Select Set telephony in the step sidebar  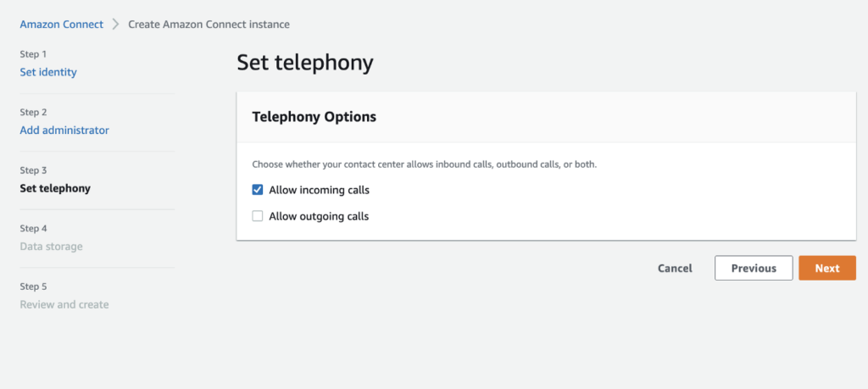(55, 188)
